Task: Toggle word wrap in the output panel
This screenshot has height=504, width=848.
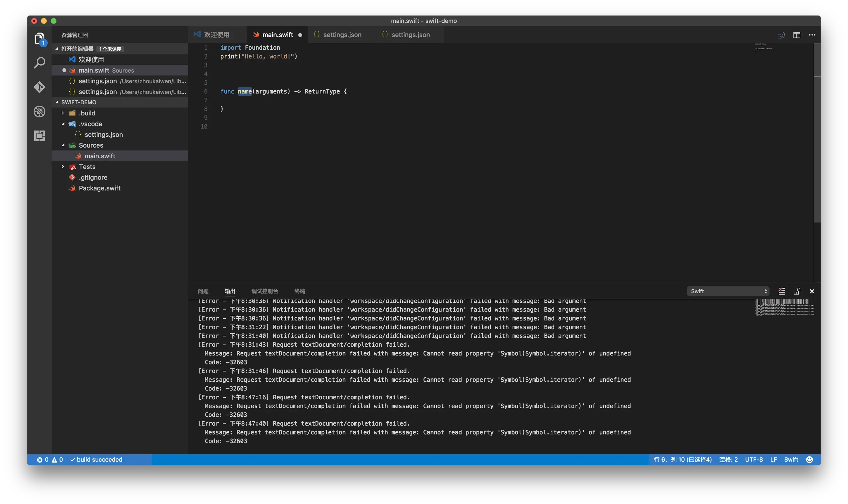Action: click(x=781, y=291)
